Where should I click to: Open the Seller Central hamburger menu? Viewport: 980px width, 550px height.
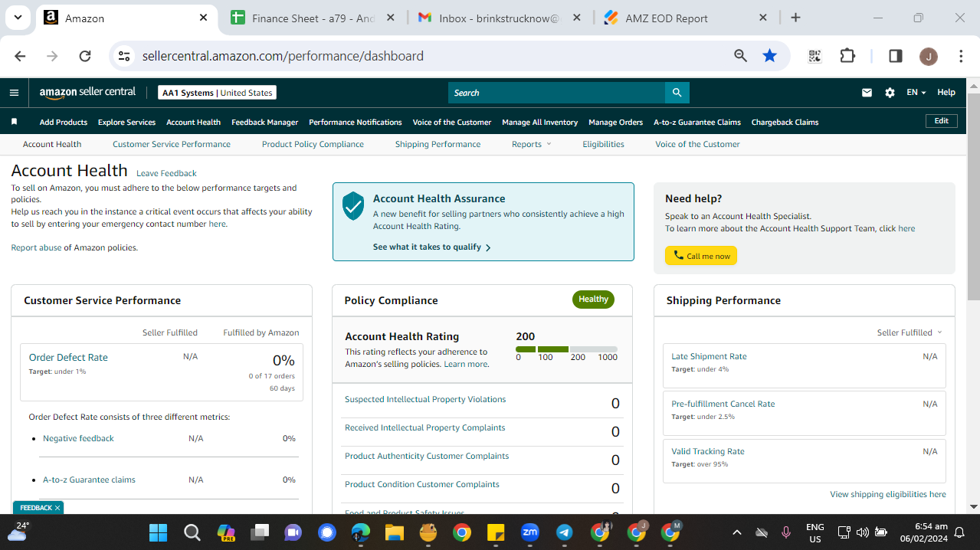(14, 93)
